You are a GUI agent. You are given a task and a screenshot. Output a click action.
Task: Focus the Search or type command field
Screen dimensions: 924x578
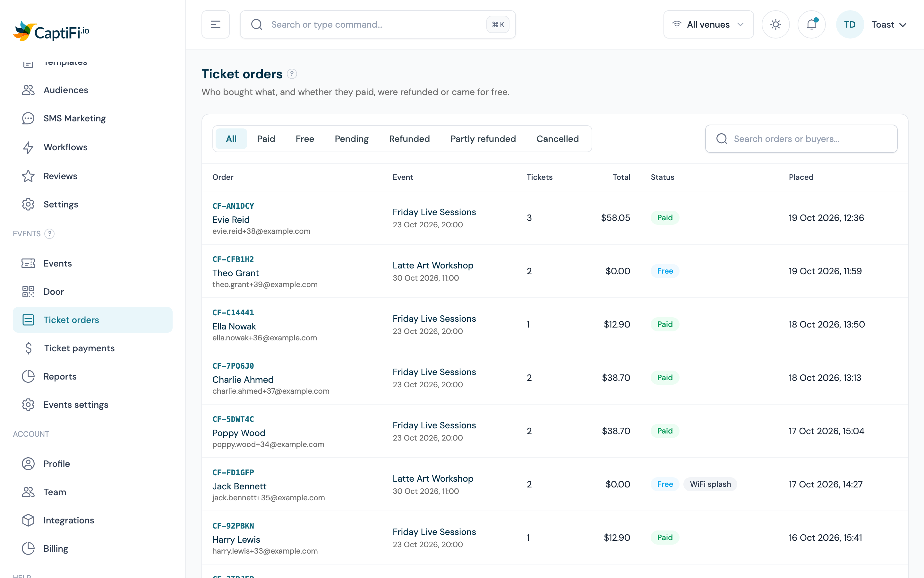pyautogui.click(x=378, y=24)
